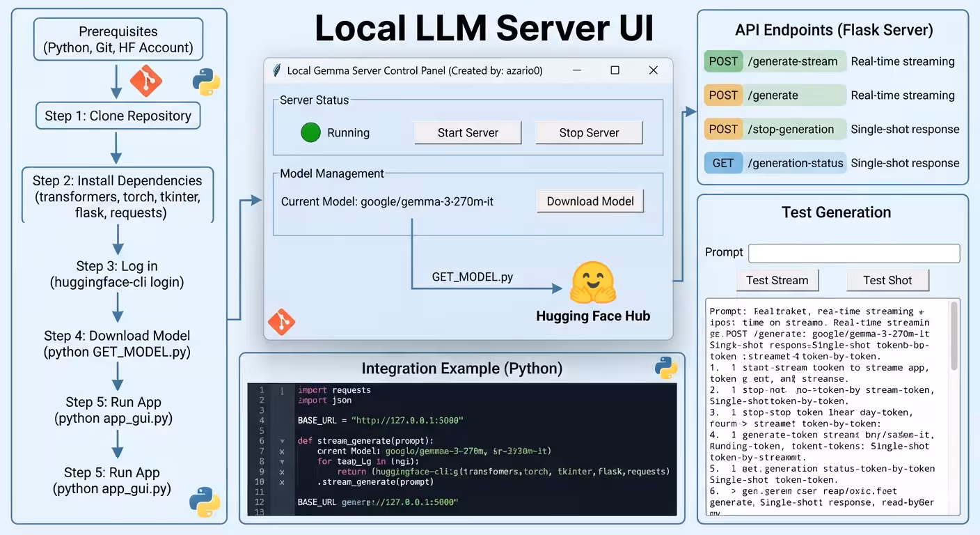Click the Hugging Face Hub label
Image resolution: width=980 pixels, height=535 pixels.
point(593,316)
